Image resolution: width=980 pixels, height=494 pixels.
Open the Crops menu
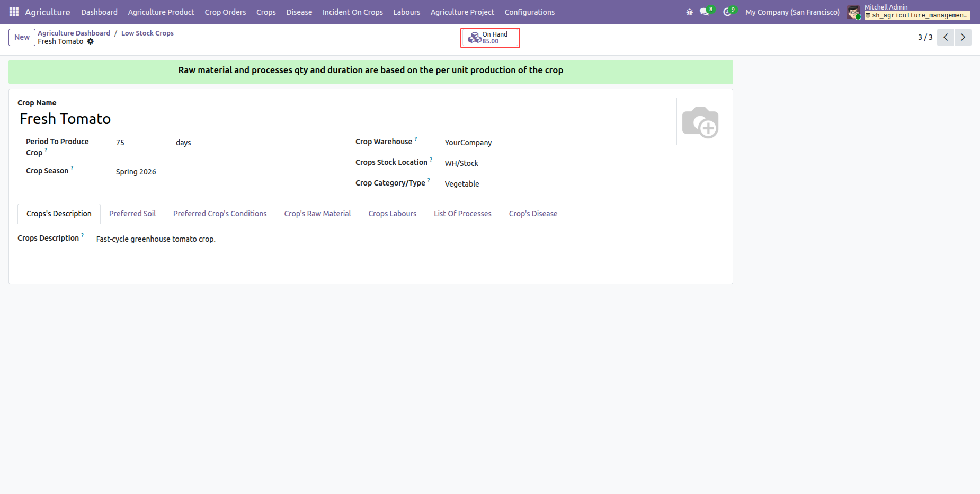[x=266, y=12]
